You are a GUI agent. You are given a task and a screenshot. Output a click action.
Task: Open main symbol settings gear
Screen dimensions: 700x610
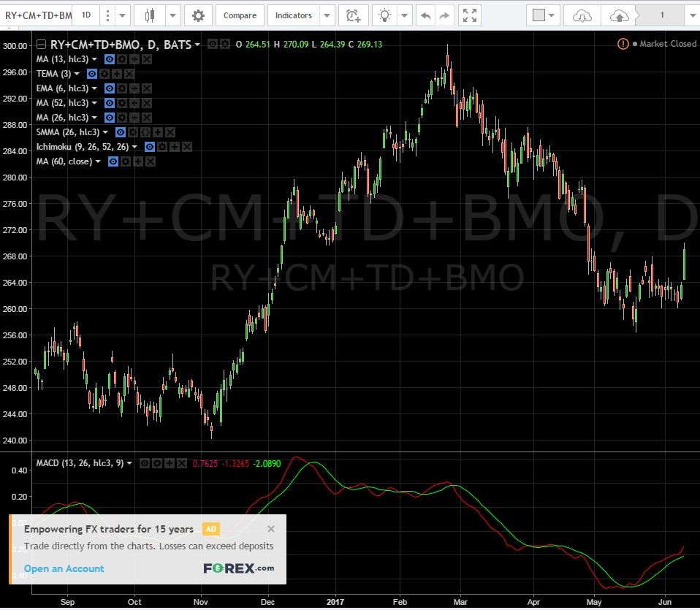tap(225, 44)
